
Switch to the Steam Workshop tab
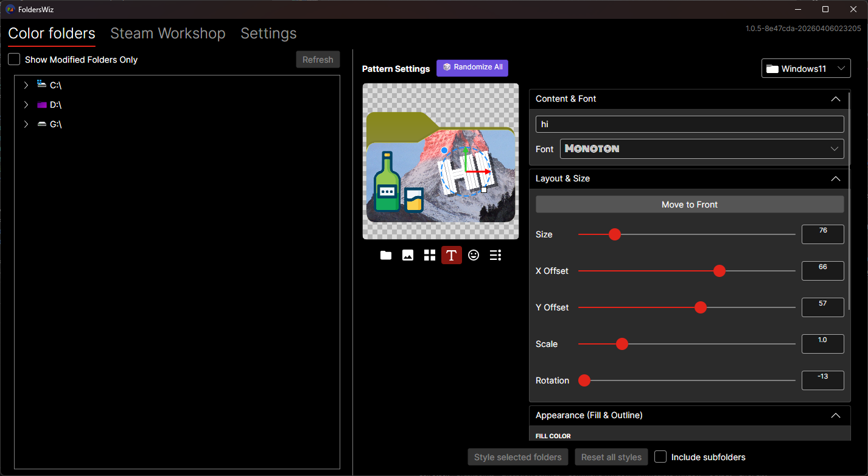(x=168, y=33)
